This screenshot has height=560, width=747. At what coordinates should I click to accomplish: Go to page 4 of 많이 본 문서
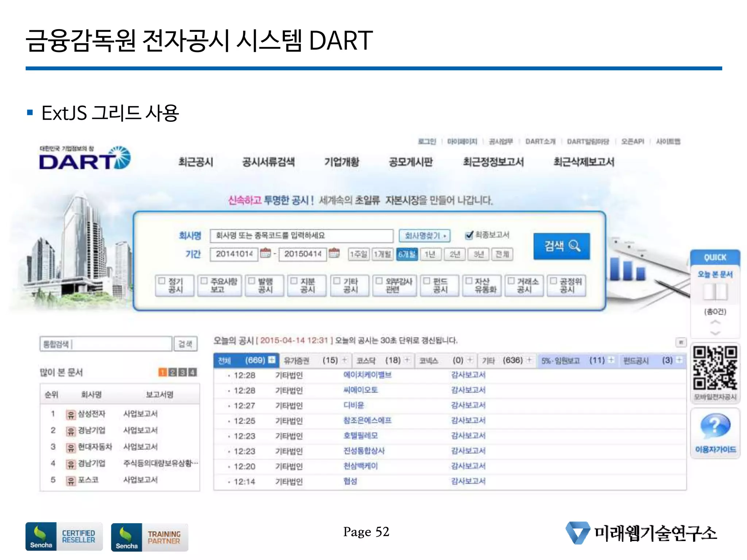coord(193,372)
